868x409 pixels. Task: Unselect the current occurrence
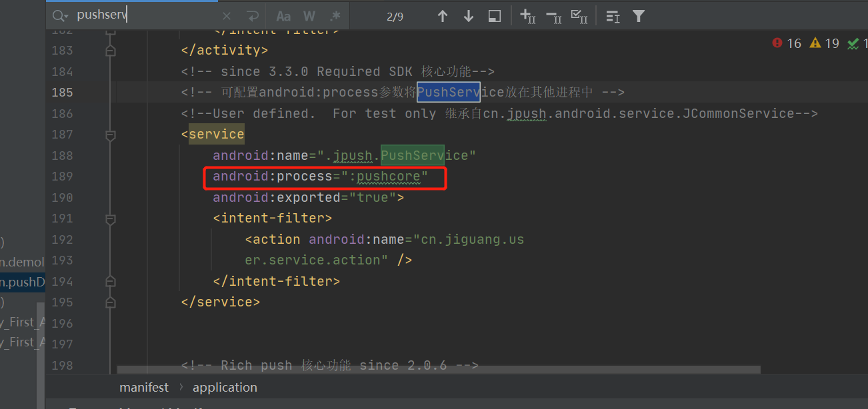pyautogui.click(x=553, y=17)
